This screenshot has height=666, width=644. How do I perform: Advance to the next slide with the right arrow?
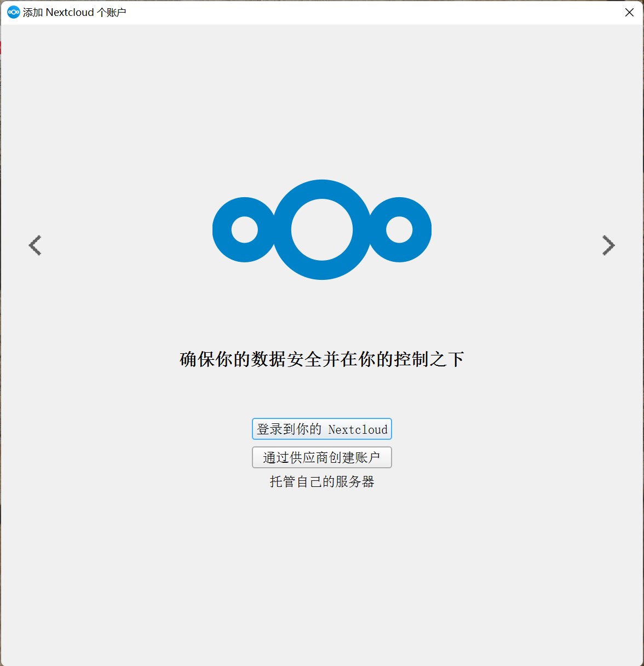tap(608, 245)
